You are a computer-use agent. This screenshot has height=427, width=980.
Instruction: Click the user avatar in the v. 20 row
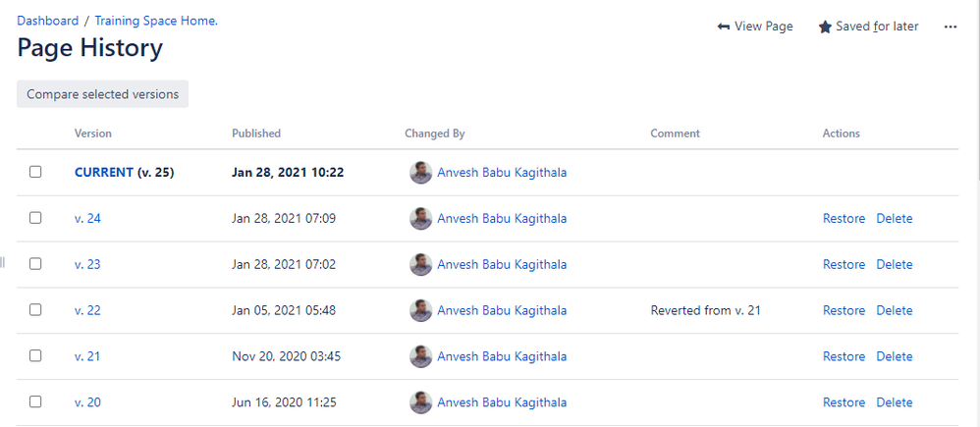coord(420,402)
